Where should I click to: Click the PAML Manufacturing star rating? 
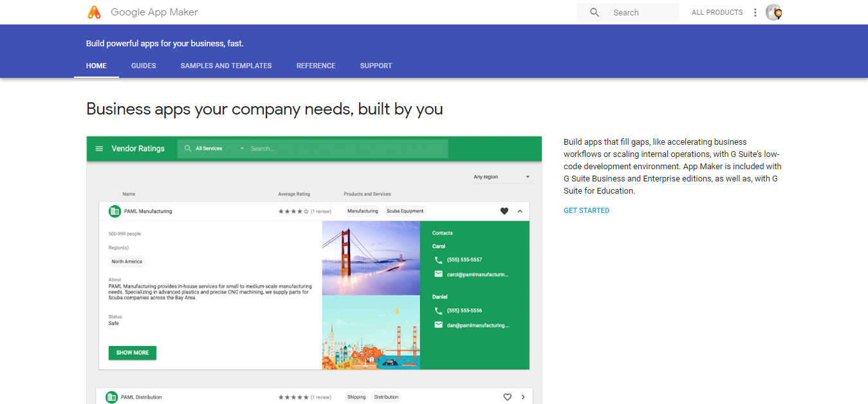(293, 211)
